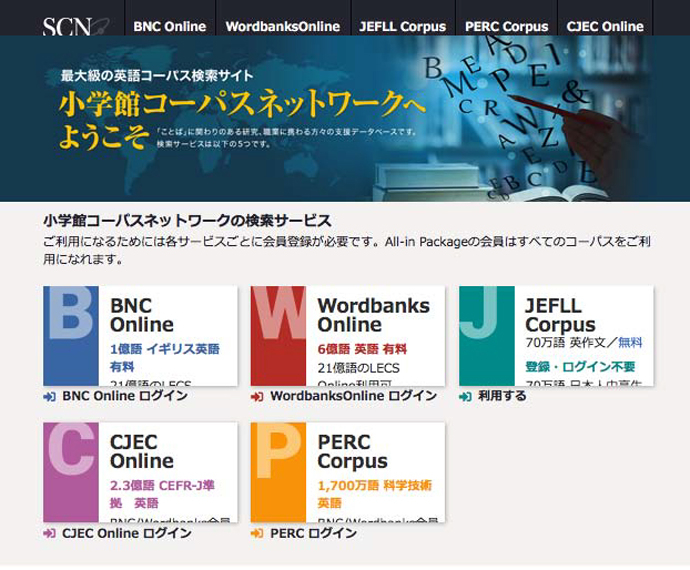Click the purple C tile icon
The width and height of the screenshot is (690, 570).
point(71,472)
